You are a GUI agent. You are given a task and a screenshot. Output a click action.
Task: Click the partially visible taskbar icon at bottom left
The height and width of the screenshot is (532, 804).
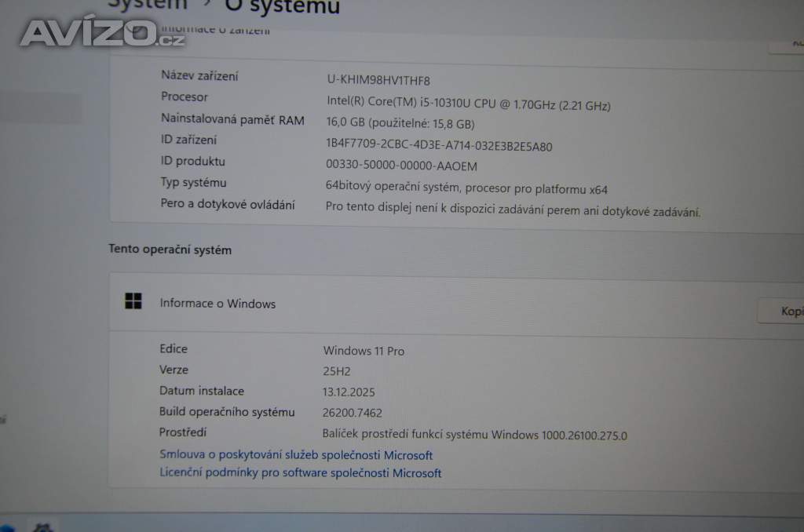click(43, 527)
